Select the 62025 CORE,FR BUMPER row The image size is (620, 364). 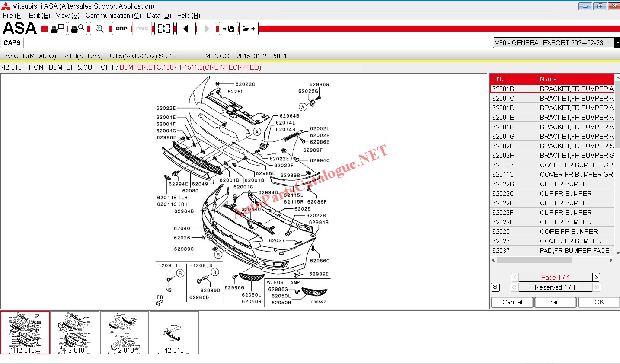pos(552,231)
